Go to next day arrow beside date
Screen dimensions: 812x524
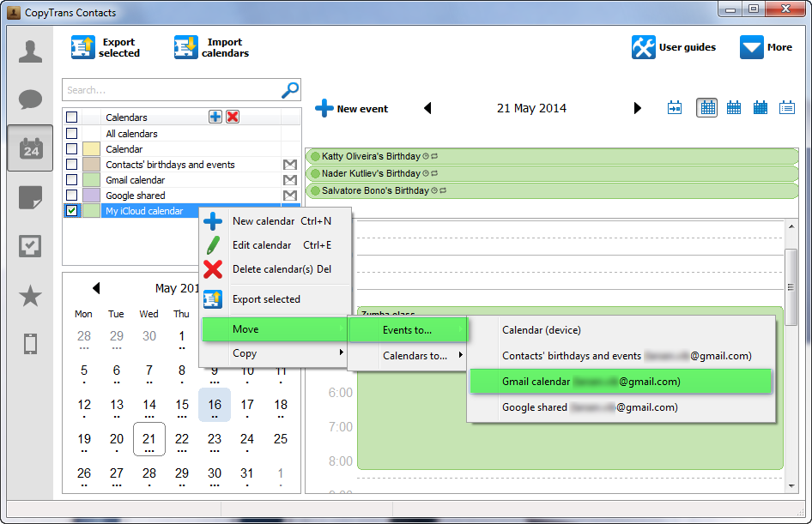pos(638,108)
